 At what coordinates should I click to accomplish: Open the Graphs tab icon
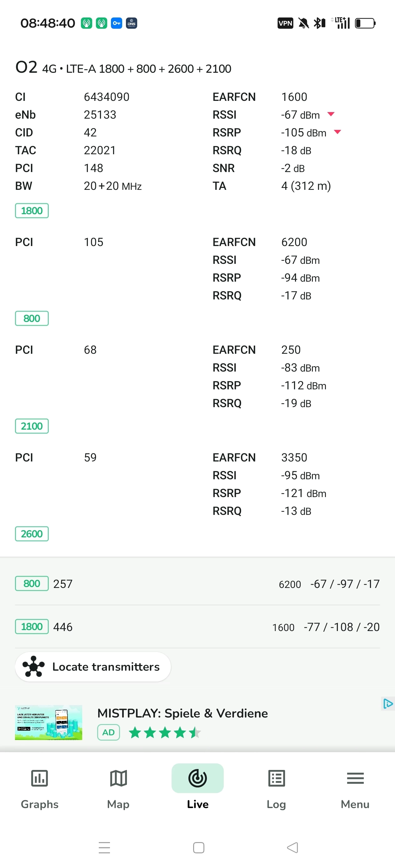point(39,778)
